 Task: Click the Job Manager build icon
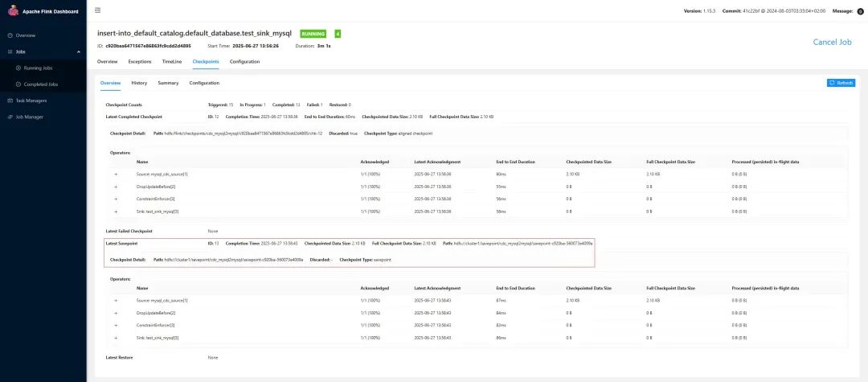[x=10, y=117]
